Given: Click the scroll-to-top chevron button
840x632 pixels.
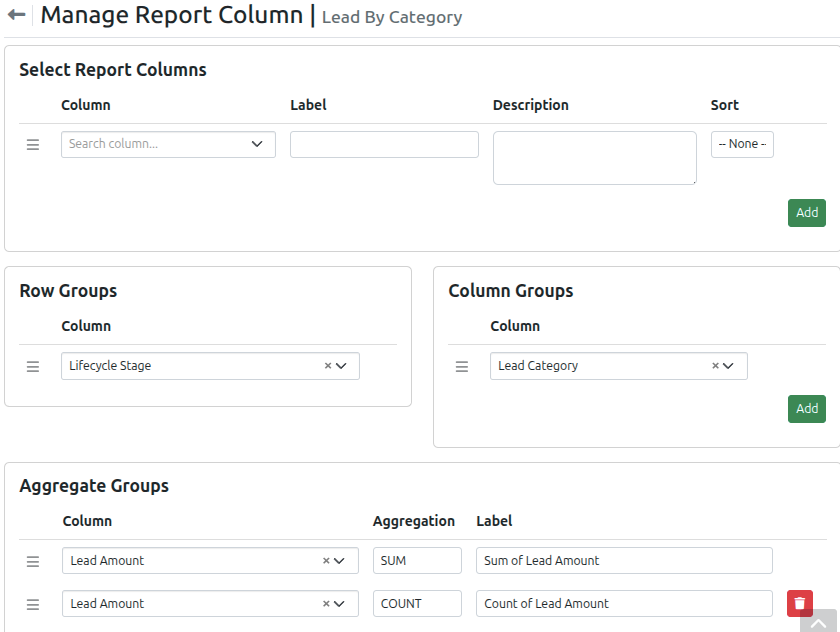Looking at the screenshot, I should click(819, 621).
